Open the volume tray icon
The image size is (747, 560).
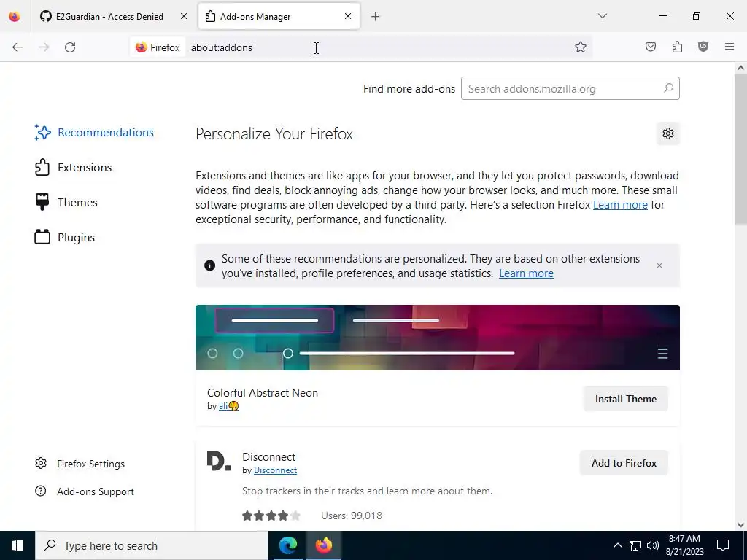[653, 545]
